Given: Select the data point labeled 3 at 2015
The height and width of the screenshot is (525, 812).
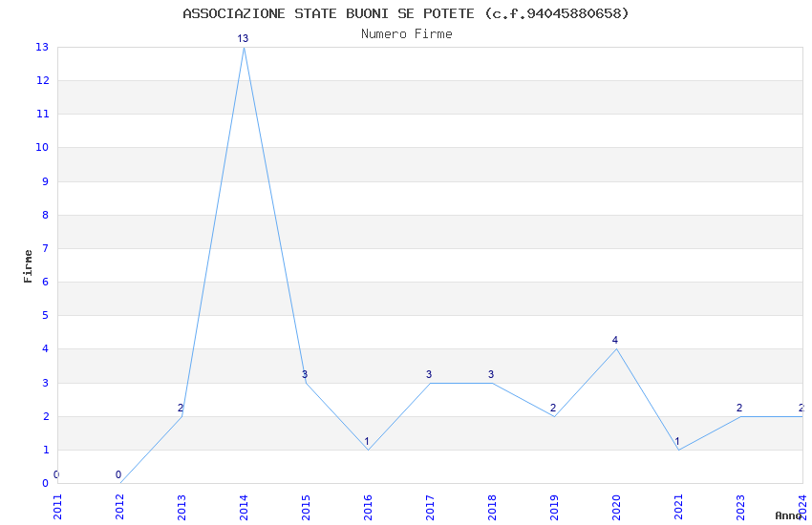Looking at the screenshot, I should (x=306, y=383).
